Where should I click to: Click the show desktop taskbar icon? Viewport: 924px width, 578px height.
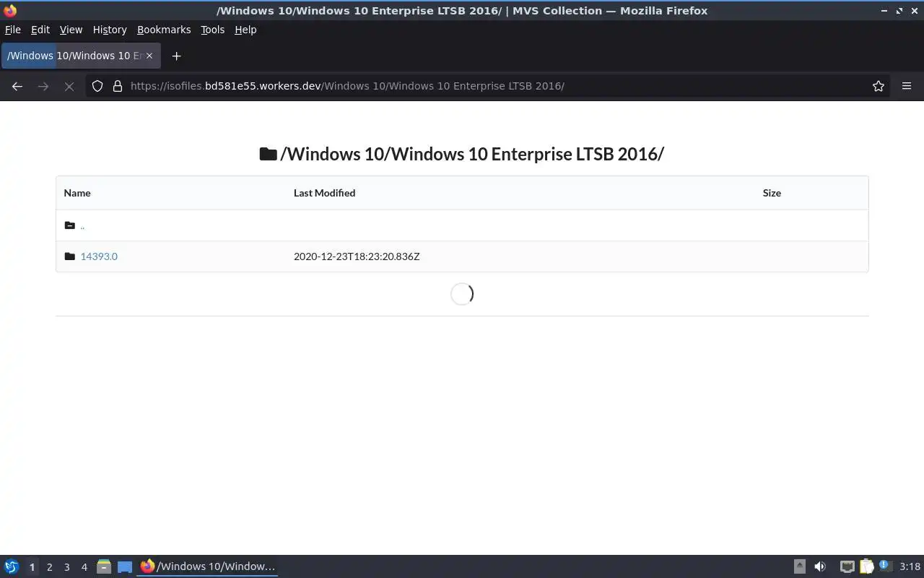125,566
